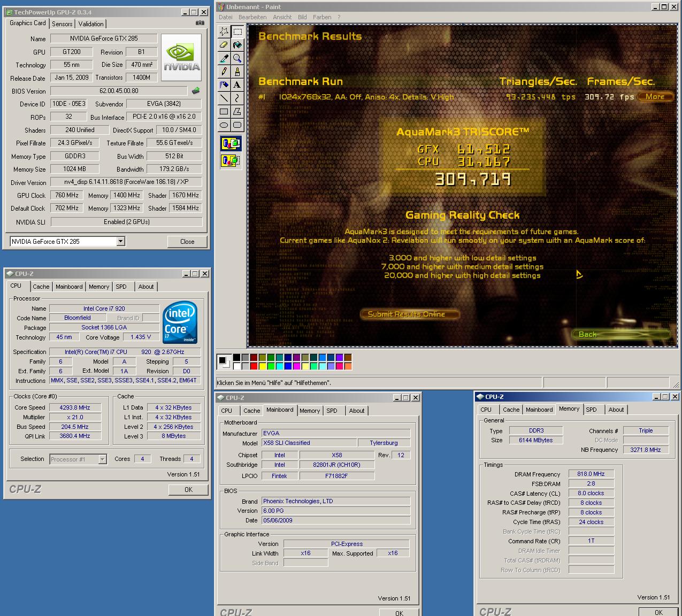Select the Text tool in Paint
682x616 pixels.
[237, 85]
